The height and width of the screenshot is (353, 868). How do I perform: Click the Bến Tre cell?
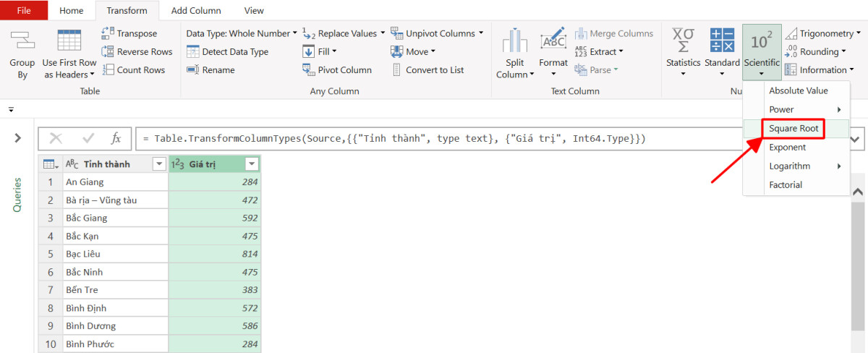(115, 289)
